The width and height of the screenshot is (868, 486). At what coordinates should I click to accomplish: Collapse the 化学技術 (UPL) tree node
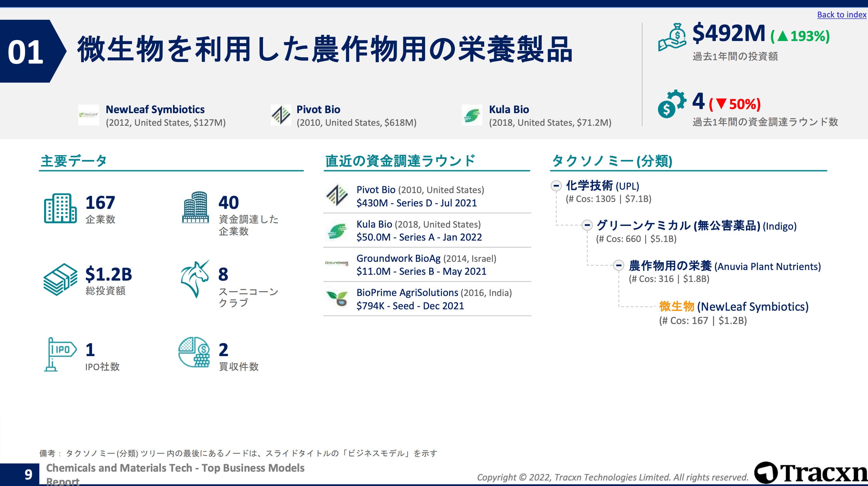[x=556, y=186]
